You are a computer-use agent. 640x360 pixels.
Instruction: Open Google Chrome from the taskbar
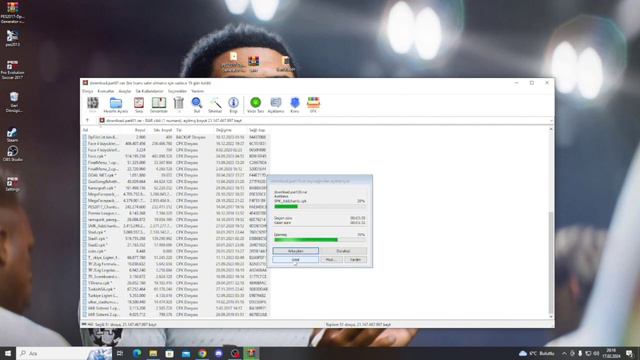202,353
